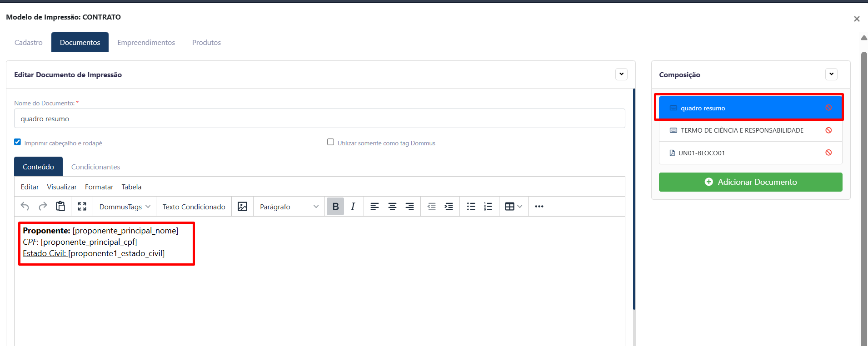This screenshot has width=868, height=346.
Task: Click Adicionar Documento button
Action: pos(750,182)
